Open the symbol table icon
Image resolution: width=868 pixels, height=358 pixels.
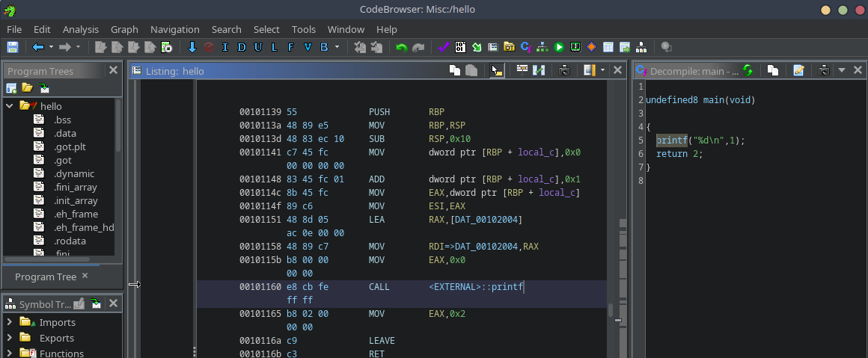click(x=608, y=48)
